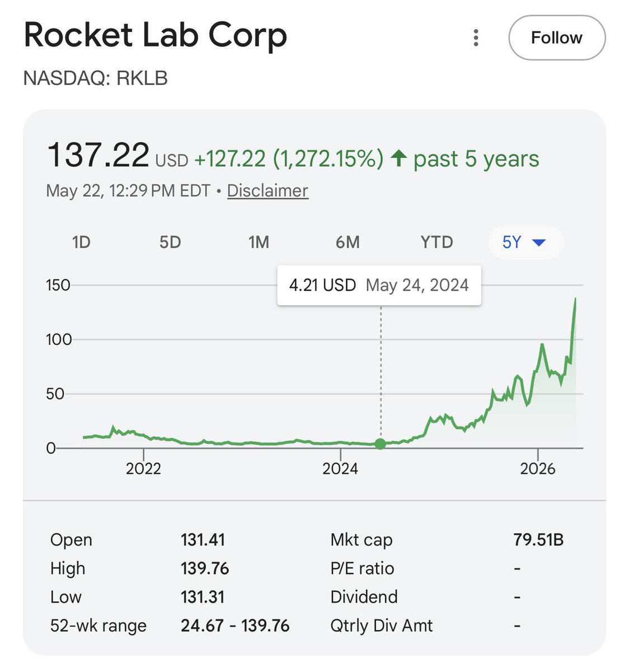This screenshot has height=672, width=629.
Task: Switch chart to 5D range
Action: [170, 242]
